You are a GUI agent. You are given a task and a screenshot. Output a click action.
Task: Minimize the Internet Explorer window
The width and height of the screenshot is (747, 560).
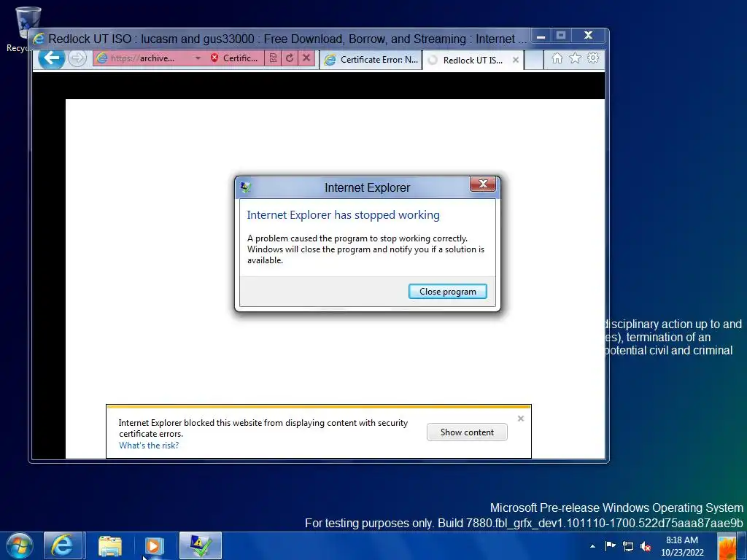pyautogui.click(x=541, y=36)
